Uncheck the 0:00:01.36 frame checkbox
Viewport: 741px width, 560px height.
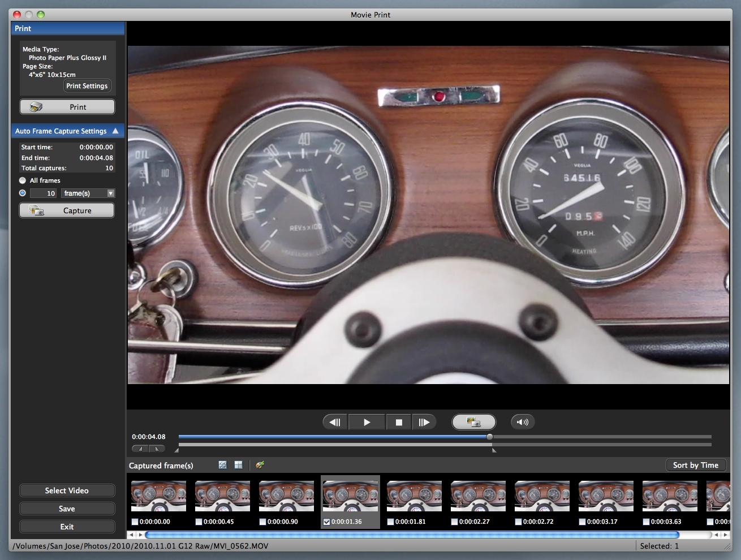coord(326,522)
